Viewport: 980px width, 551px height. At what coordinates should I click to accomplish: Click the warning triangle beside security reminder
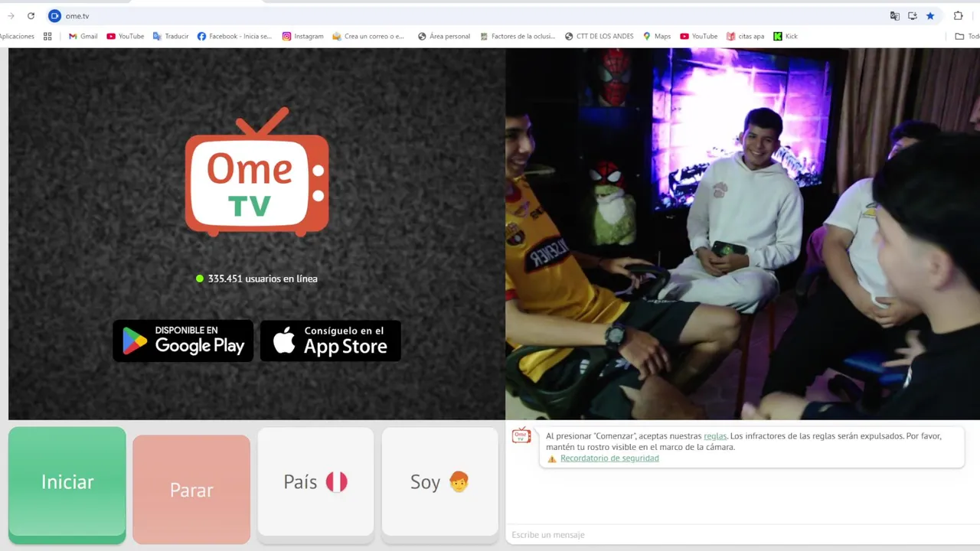point(552,459)
